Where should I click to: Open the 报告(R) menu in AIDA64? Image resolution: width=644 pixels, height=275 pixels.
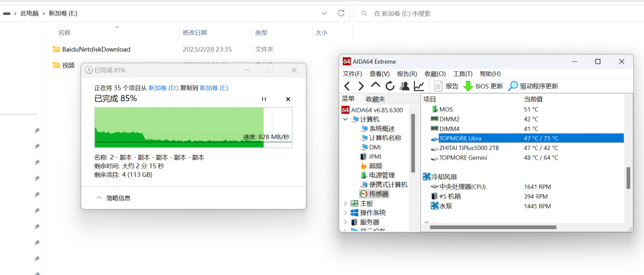click(407, 74)
